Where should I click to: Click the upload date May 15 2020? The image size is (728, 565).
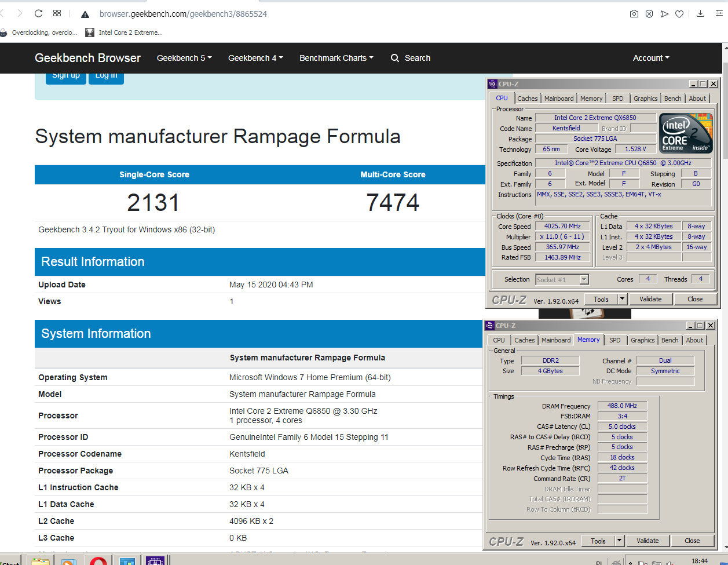click(271, 285)
